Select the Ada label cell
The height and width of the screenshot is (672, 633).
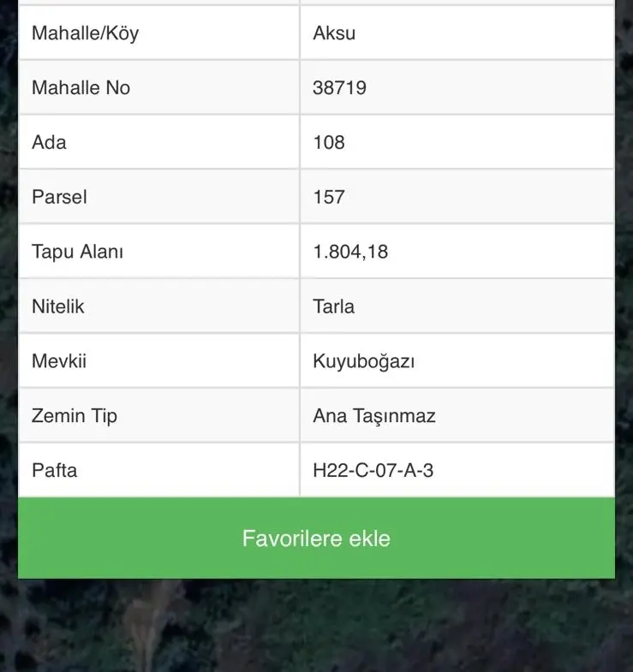point(159,142)
